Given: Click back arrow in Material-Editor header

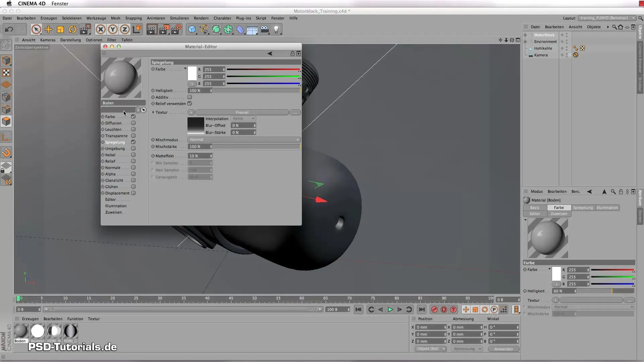Looking at the screenshot, I should pyautogui.click(x=270, y=54).
